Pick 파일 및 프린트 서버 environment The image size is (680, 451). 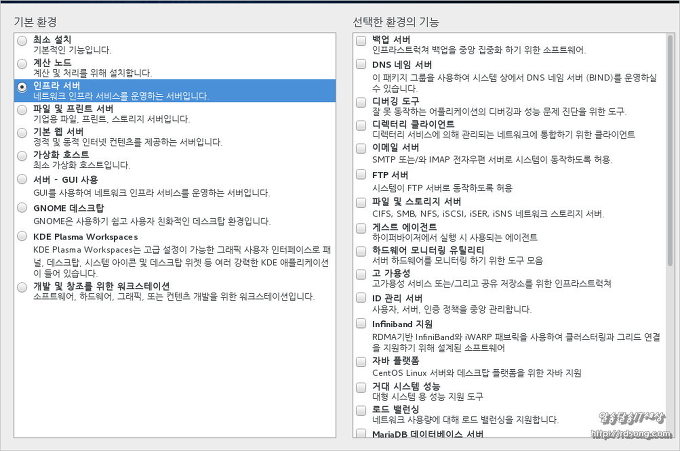(22, 109)
